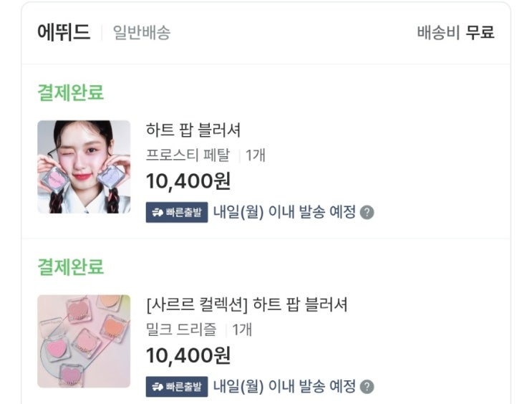Screen dimensions: 532x404
Task: Open the heart blusher palette thumbnail
Action: click(x=84, y=341)
